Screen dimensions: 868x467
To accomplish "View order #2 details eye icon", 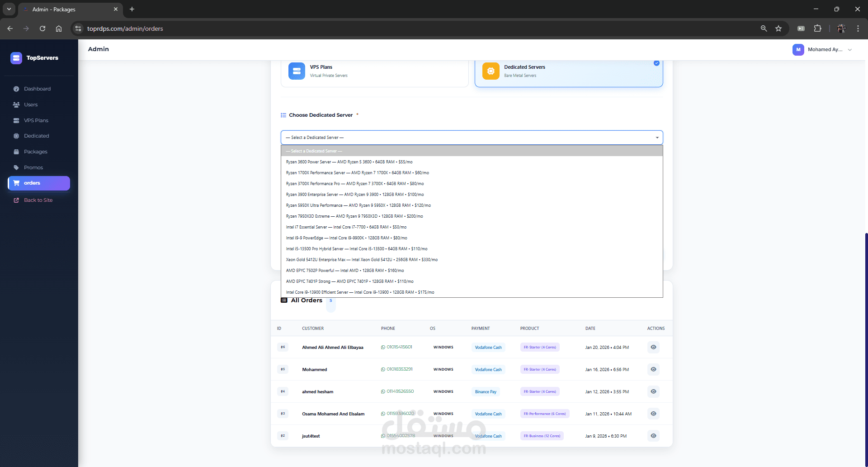I will point(653,436).
